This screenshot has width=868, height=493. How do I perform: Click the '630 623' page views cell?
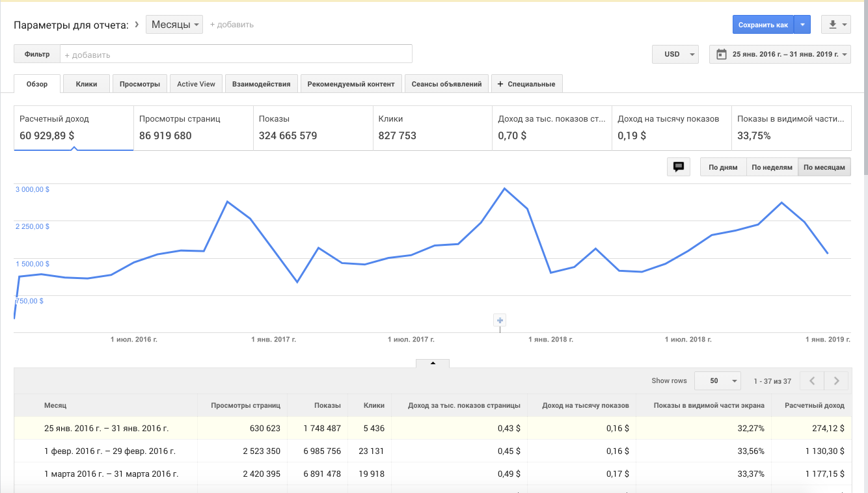click(x=265, y=429)
